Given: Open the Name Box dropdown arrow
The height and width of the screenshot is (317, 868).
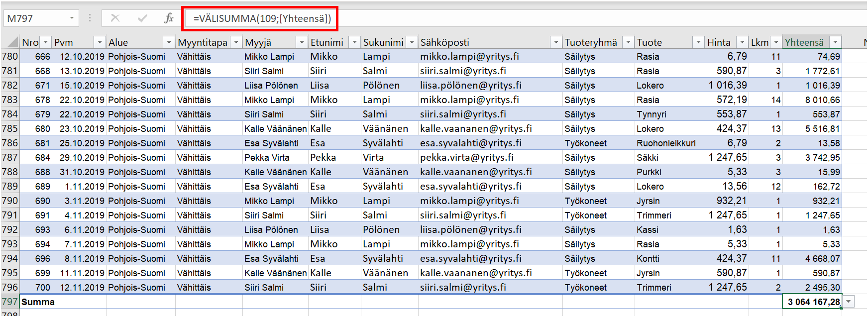Looking at the screenshot, I should pos(72,18).
